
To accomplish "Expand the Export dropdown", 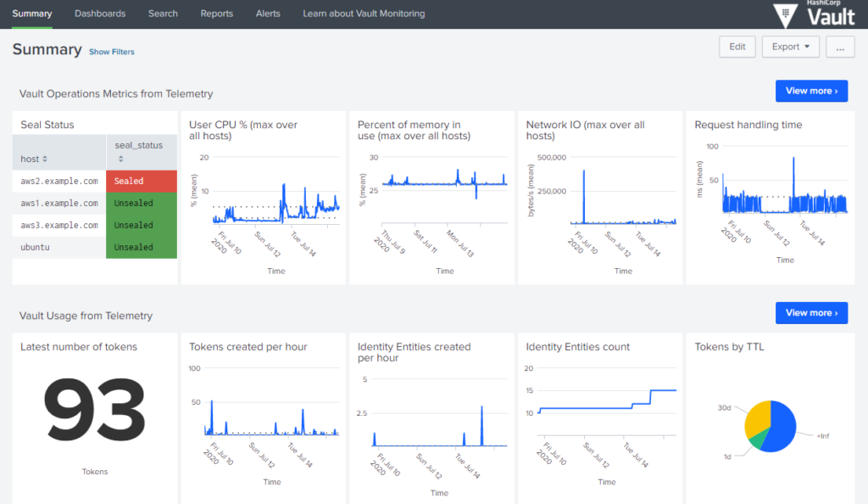I will 790,47.
